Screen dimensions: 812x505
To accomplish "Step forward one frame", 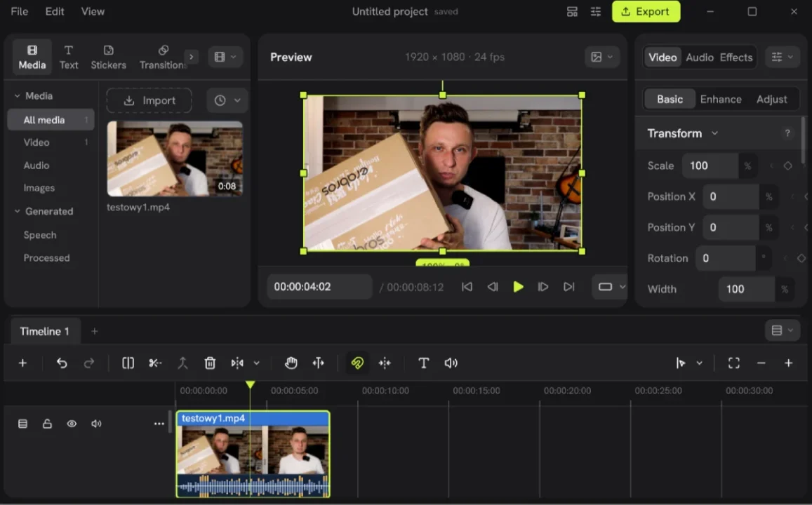I will pyautogui.click(x=543, y=287).
